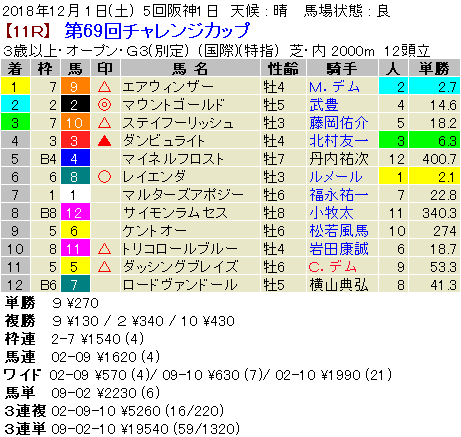Click the 単勝 payout 9 ¥270

point(75,303)
